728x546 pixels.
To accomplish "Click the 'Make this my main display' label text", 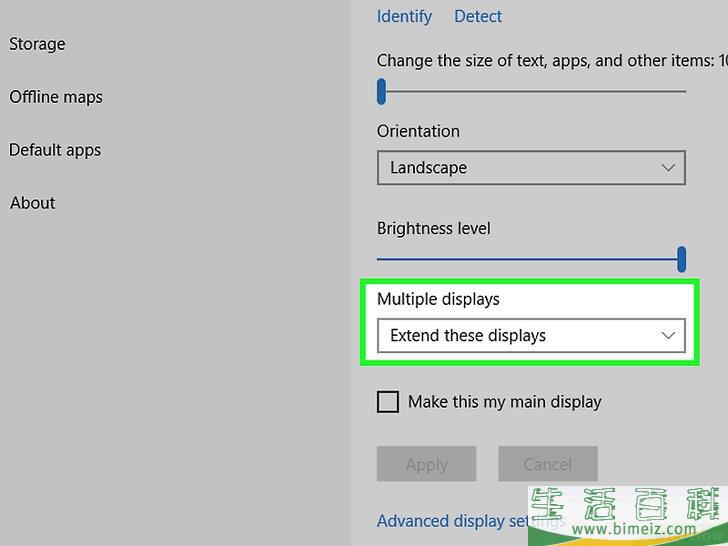I will coord(504,402).
